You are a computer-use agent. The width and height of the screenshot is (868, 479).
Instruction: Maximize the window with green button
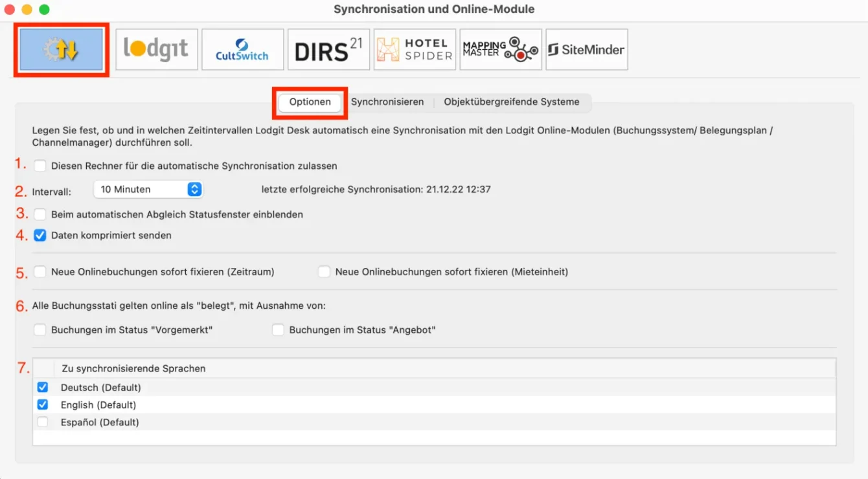tap(44, 10)
